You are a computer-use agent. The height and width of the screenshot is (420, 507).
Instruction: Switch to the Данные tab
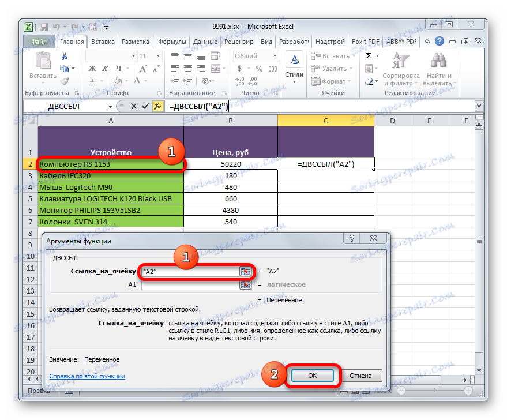pyautogui.click(x=205, y=42)
